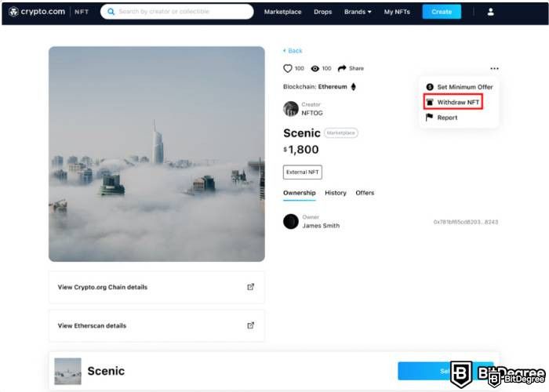Choose Withdraw NFT from menu
Screen dimensions: 549x392
[x=453, y=102]
